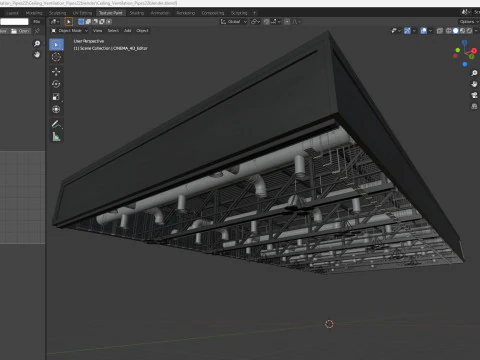Switch to the Animation workspace tab

point(160,13)
